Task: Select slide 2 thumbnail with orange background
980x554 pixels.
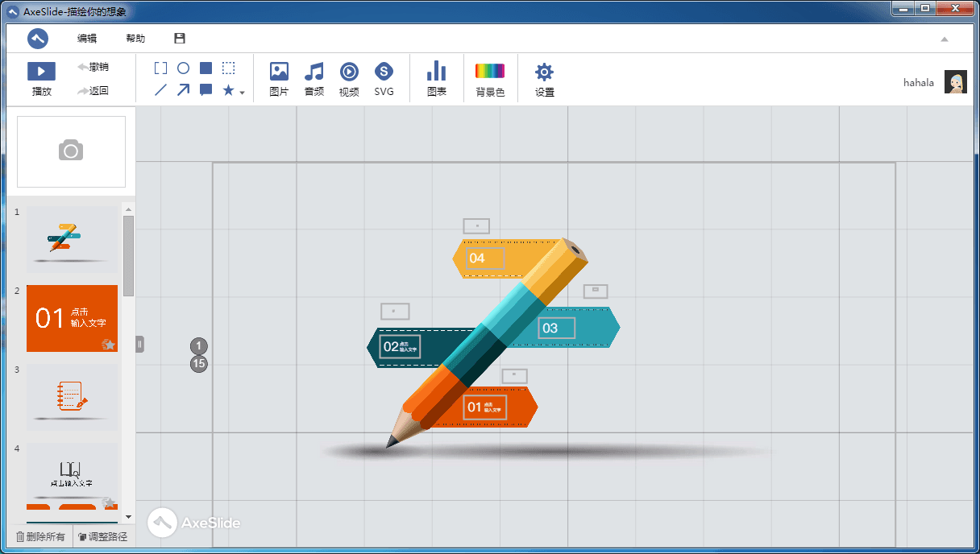Action: pyautogui.click(x=72, y=318)
